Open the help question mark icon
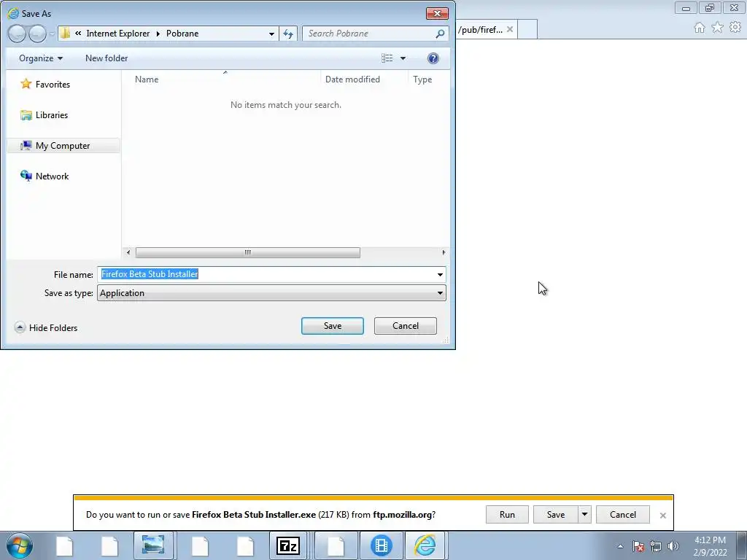Screen dimensions: 747x560 433,58
